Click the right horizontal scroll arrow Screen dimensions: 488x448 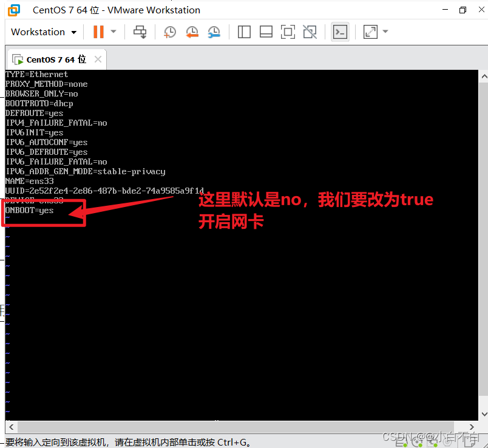[x=472, y=427]
